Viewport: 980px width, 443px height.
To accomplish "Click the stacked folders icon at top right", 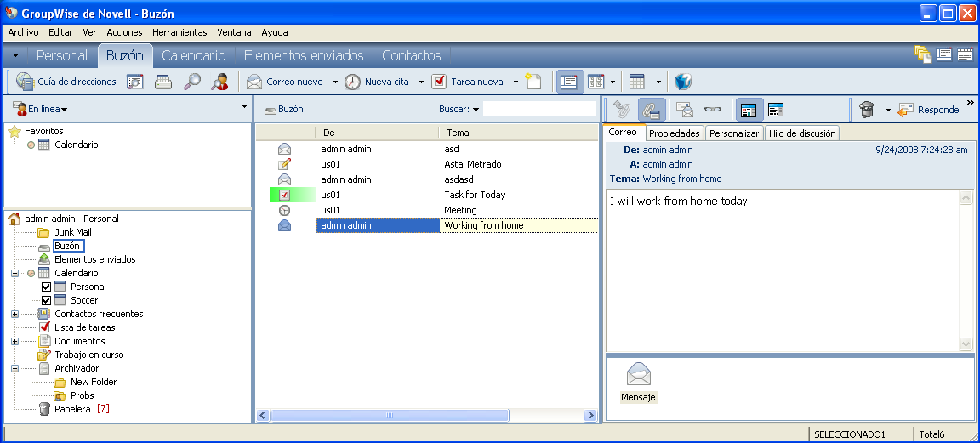I will point(923,55).
